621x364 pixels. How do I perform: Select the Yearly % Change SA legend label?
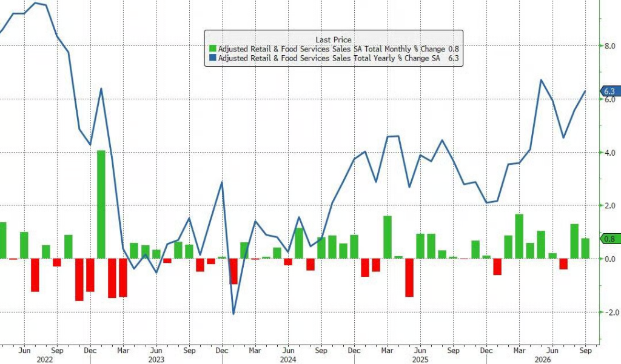click(329, 58)
